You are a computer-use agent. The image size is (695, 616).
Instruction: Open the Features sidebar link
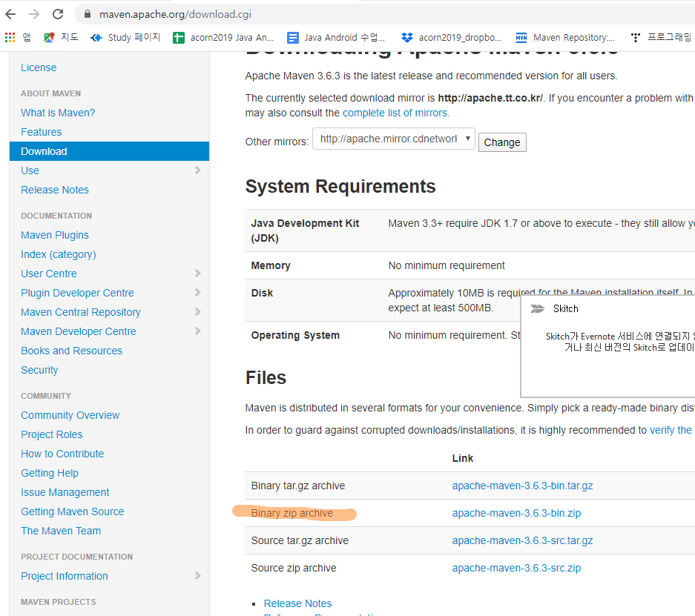42,132
